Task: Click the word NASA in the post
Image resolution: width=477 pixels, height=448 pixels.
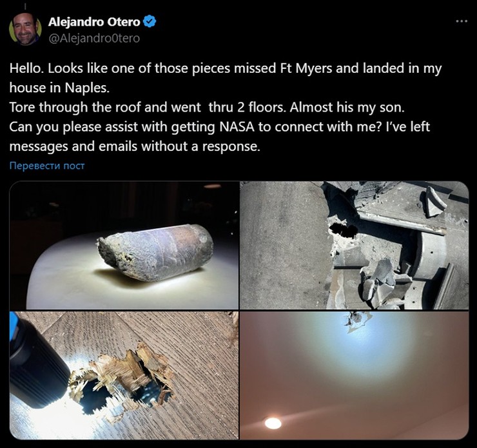Action: (x=237, y=127)
